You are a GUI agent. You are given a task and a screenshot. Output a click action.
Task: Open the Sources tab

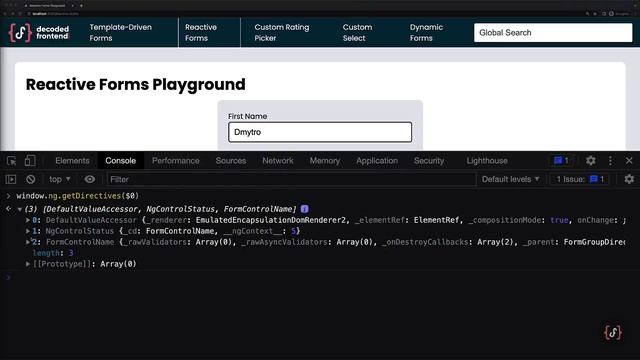coord(231,161)
